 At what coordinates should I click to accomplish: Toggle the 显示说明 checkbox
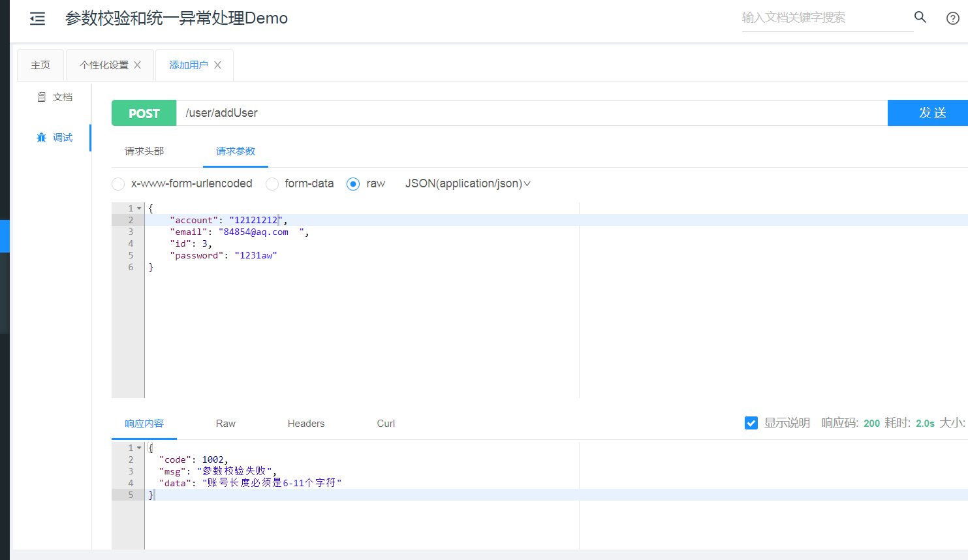pyautogui.click(x=751, y=423)
